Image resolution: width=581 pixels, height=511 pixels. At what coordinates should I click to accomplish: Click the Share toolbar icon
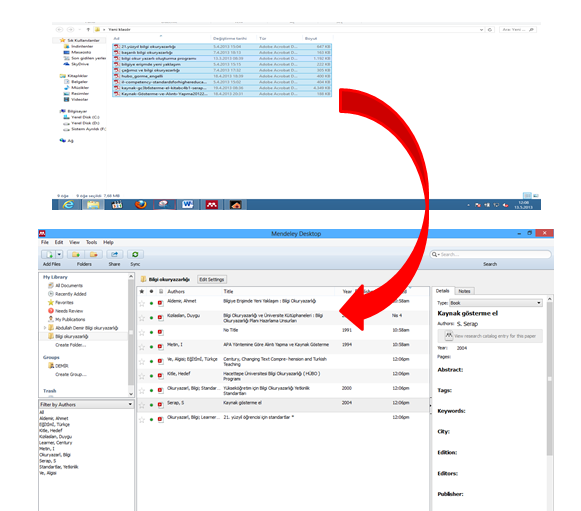point(114,255)
